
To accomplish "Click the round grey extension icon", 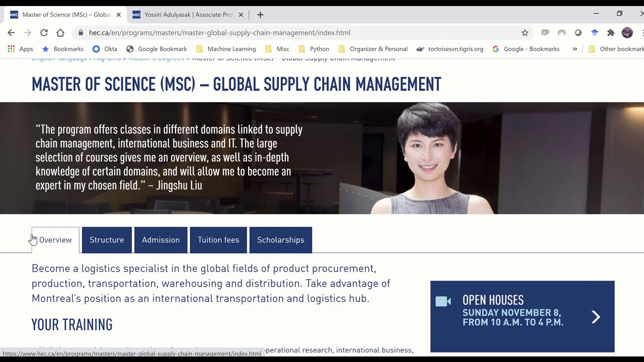I will coord(578,33).
